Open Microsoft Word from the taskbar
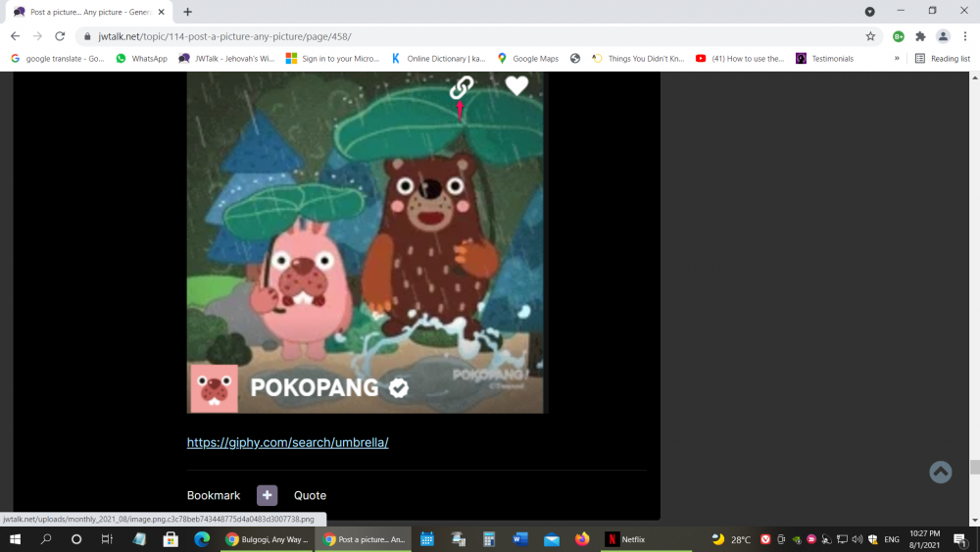Viewport: 980px width, 552px height. coord(519,539)
